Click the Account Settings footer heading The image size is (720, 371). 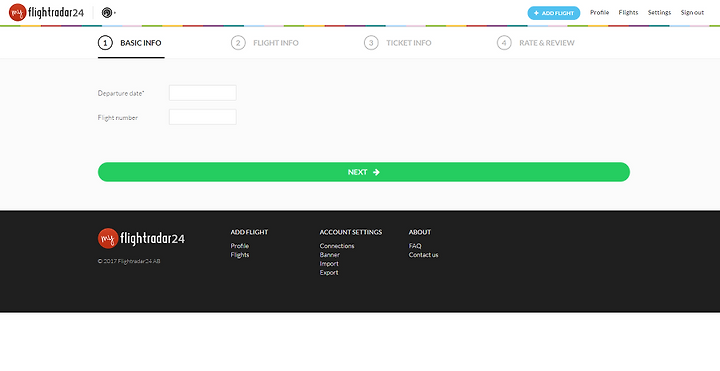(x=351, y=232)
